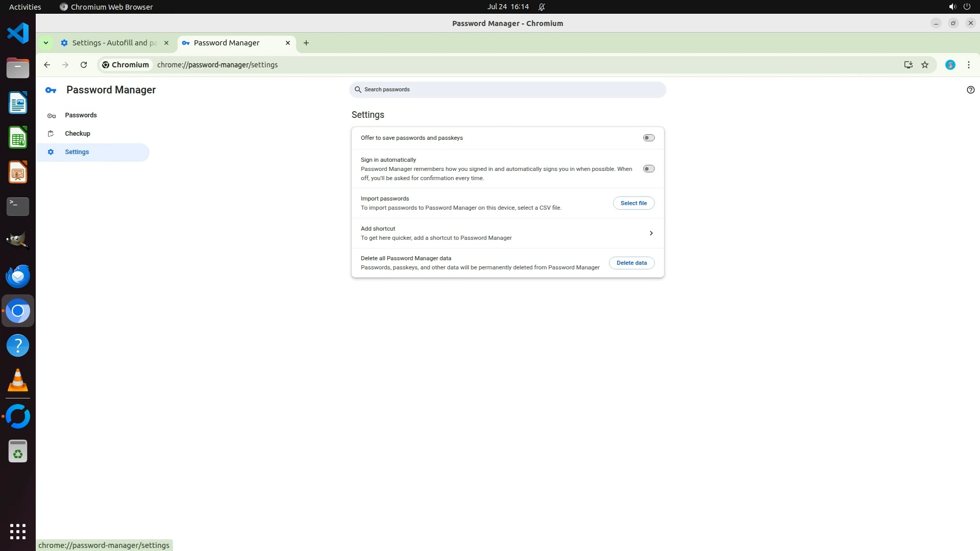Open the Passwords sidebar item
This screenshot has height=551, width=980.
tap(81, 115)
